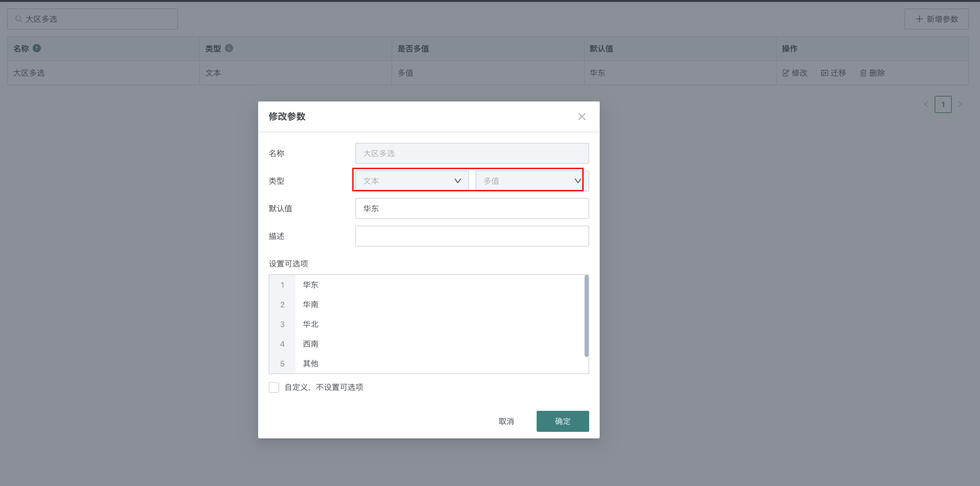980x486 pixels.
Task: Click the empty 描述 input field
Action: [472, 236]
